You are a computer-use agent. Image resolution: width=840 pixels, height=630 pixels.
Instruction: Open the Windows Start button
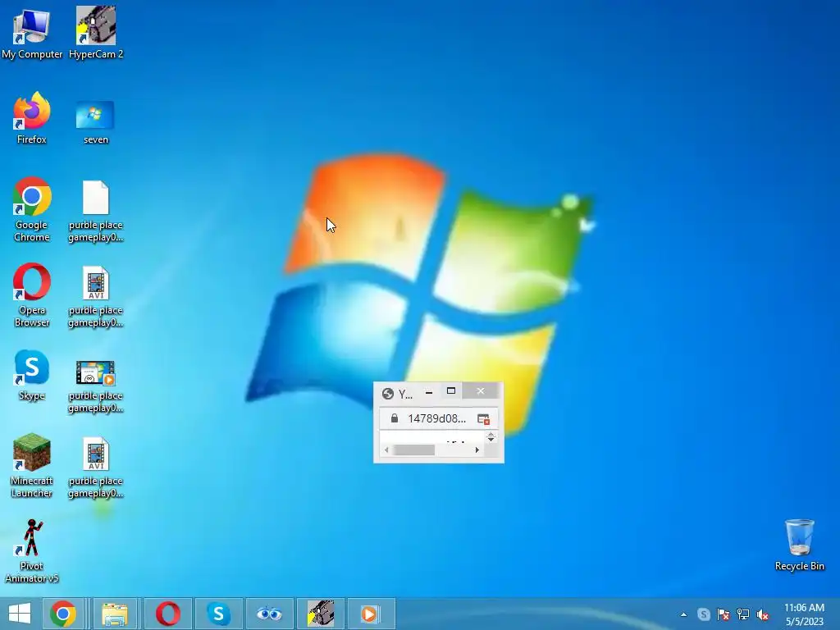pos(20,614)
